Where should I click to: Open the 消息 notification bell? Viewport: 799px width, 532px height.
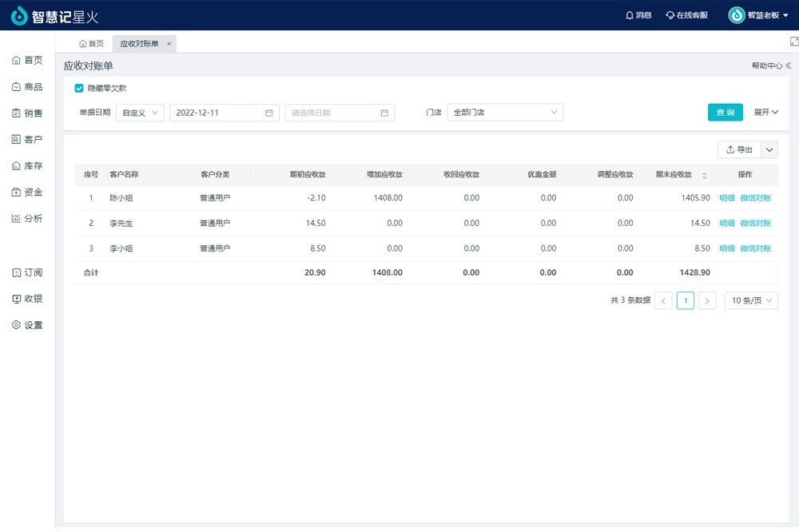630,15
